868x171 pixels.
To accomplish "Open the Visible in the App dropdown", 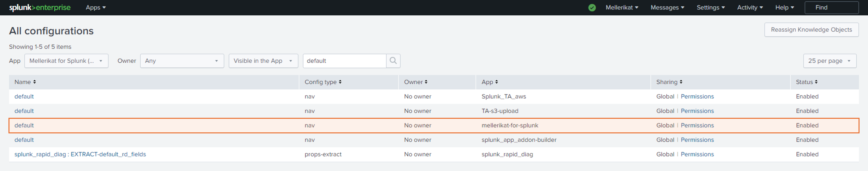I will pyautogui.click(x=263, y=61).
